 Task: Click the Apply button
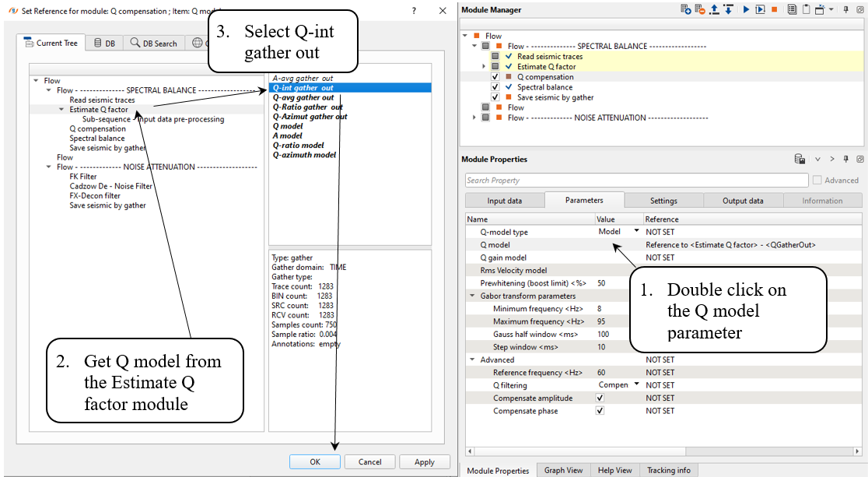[x=424, y=461]
